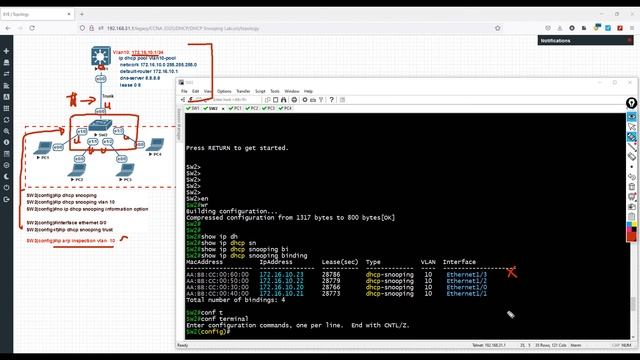Click the annotation app round logo button
Viewport: 640px width, 360px height.
631,103
